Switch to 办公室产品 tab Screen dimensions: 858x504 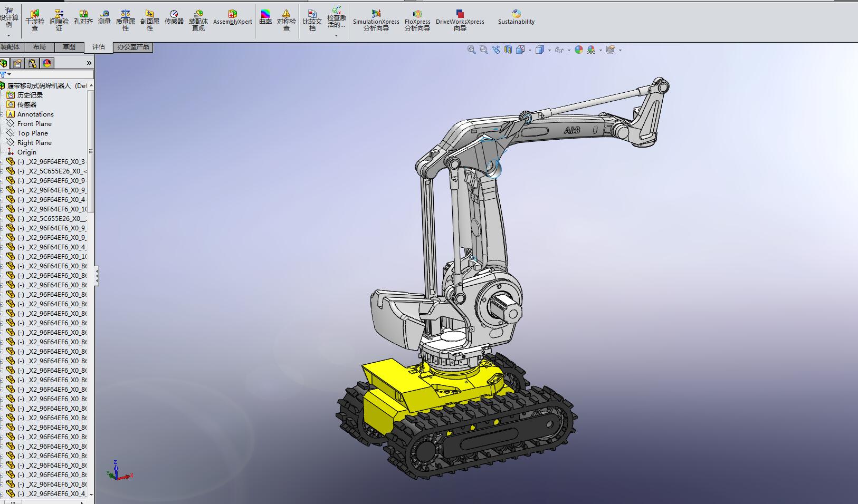[133, 47]
